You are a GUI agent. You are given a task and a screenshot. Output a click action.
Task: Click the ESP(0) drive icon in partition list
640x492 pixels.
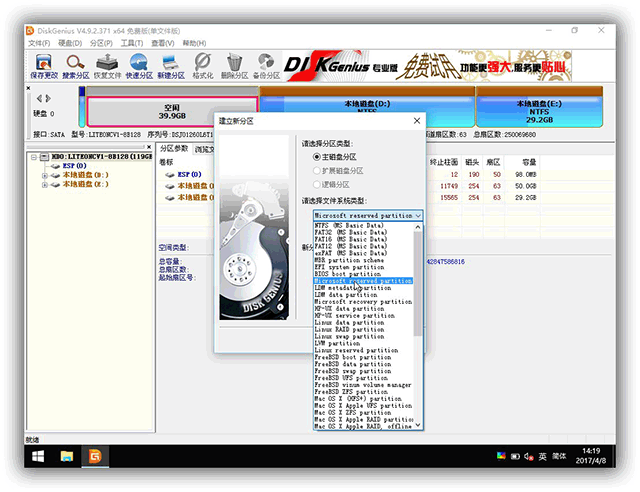tap(170, 175)
